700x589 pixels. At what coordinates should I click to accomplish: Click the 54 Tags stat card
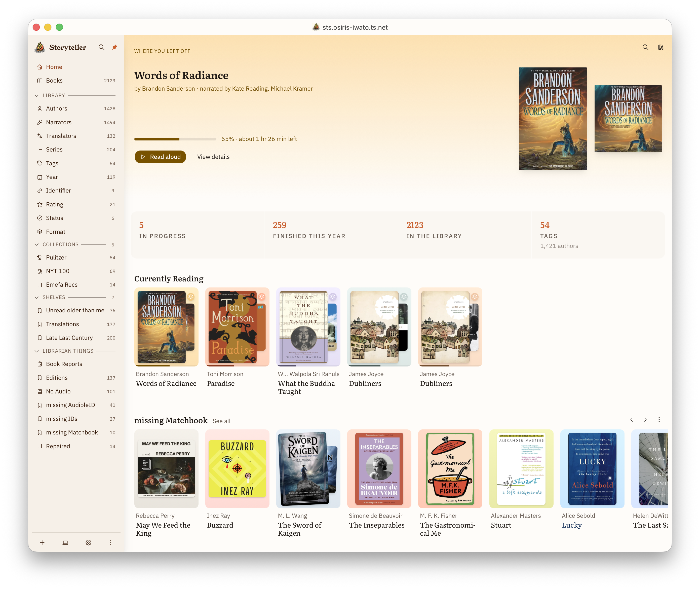point(598,235)
